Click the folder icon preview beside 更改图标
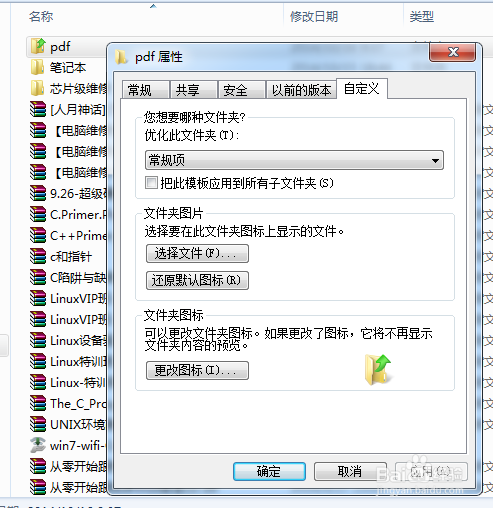 pyautogui.click(x=378, y=370)
